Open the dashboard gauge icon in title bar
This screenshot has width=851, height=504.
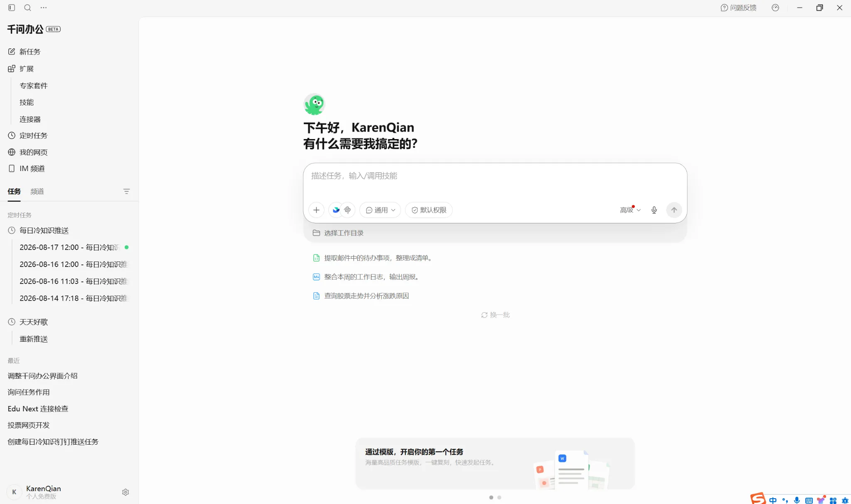pos(775,7)
